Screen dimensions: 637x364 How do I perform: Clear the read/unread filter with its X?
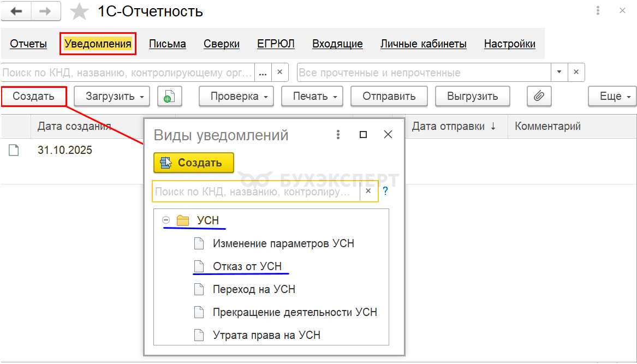[576, 73]
